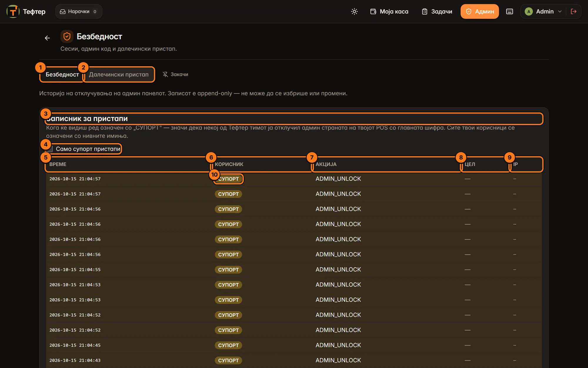Image resolution: width=588 pixels, height=368 pixels.
Task: Click the shield icon beside Безбедност heading
Action: (x=67, y=37)
